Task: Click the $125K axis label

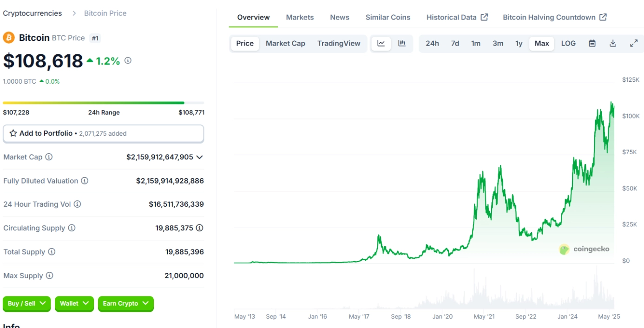Action: [x=631, y=80]
